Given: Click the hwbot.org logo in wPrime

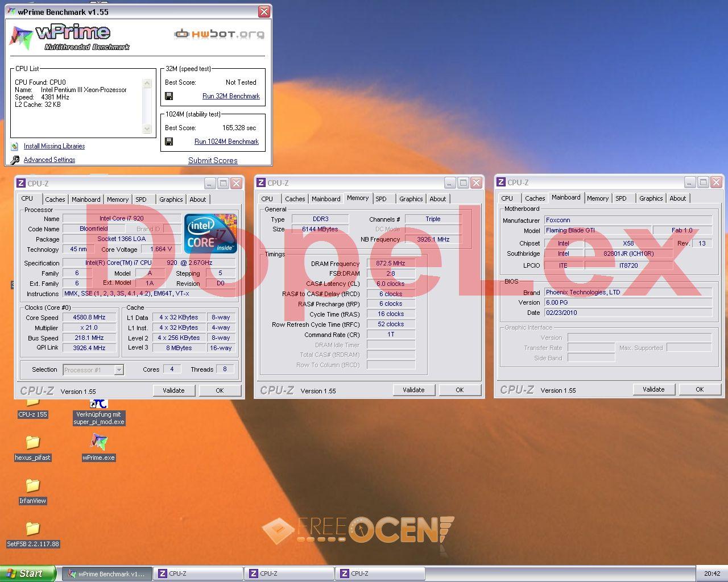Looking at the screenshot, I should (219, 34).
